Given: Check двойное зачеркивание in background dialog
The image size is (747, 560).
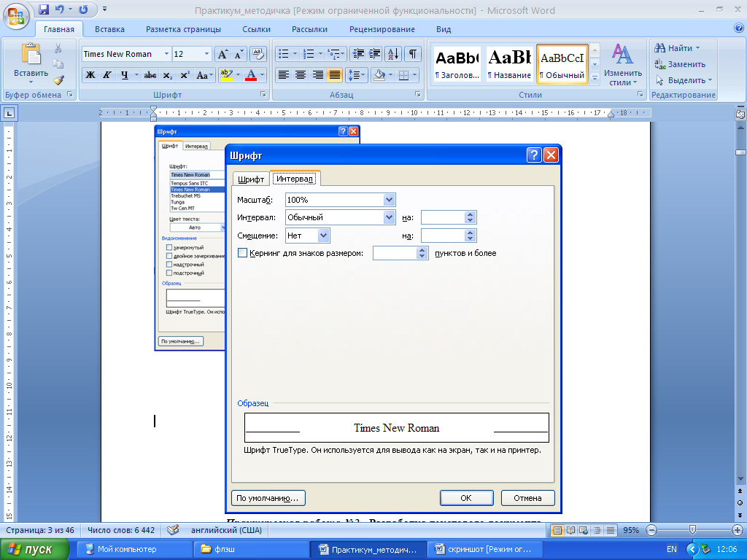Looking at the screenshot, I should point(169,256).
